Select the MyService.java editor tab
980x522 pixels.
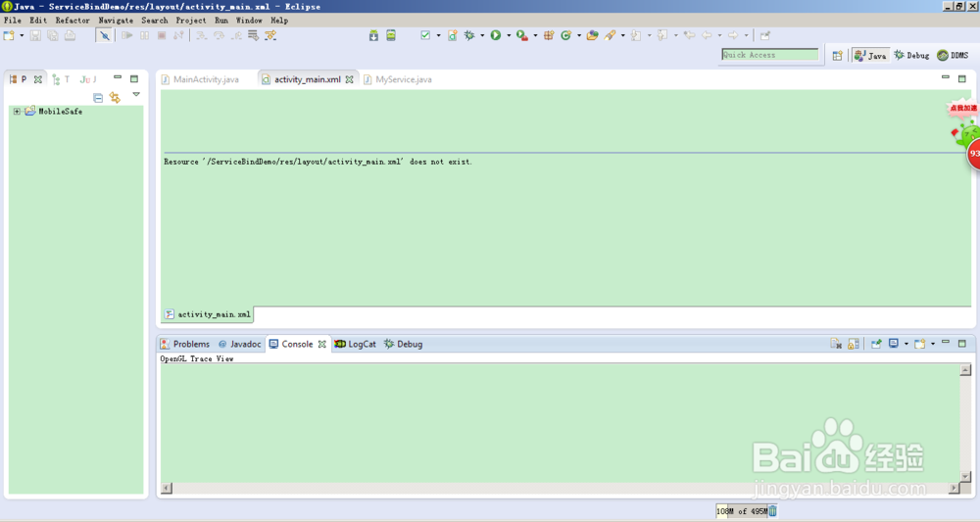pos(398,79)
